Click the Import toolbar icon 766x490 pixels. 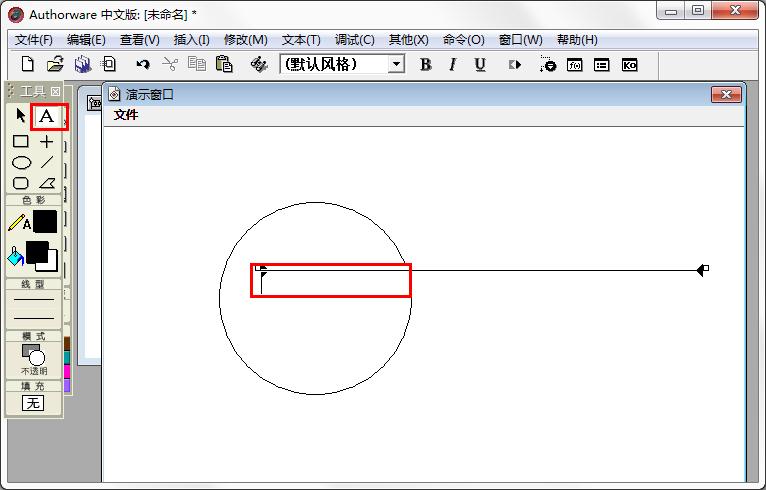108,64
